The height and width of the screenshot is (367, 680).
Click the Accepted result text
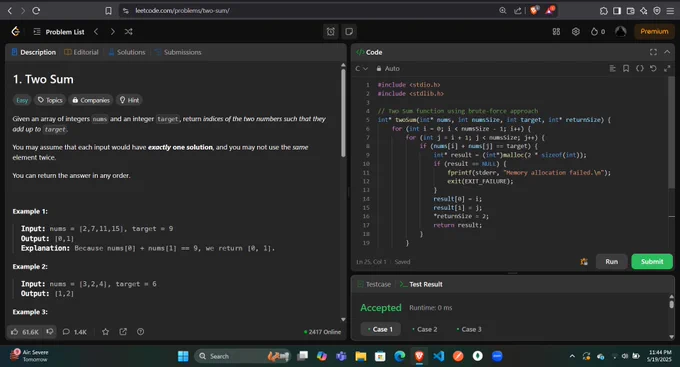click(381, 308)
